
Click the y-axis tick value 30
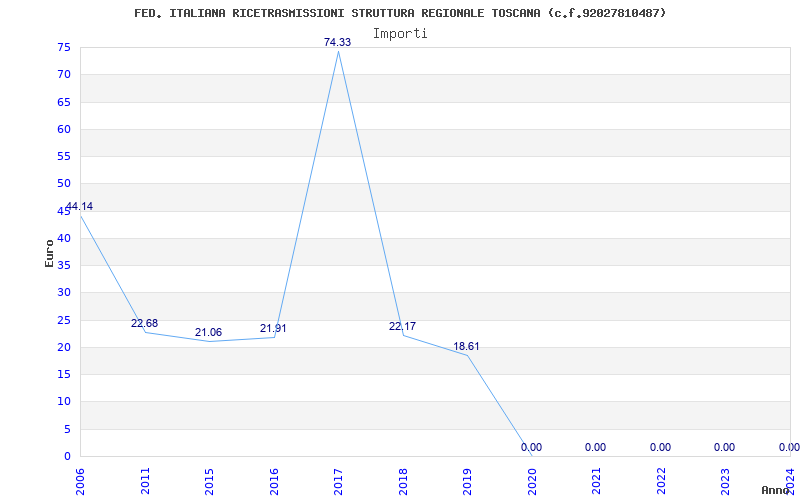[64, 292]
